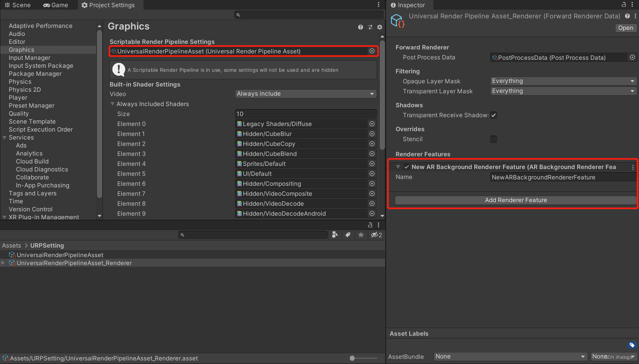Open the preset selector icon for Graphics settings

click(370, 27)
